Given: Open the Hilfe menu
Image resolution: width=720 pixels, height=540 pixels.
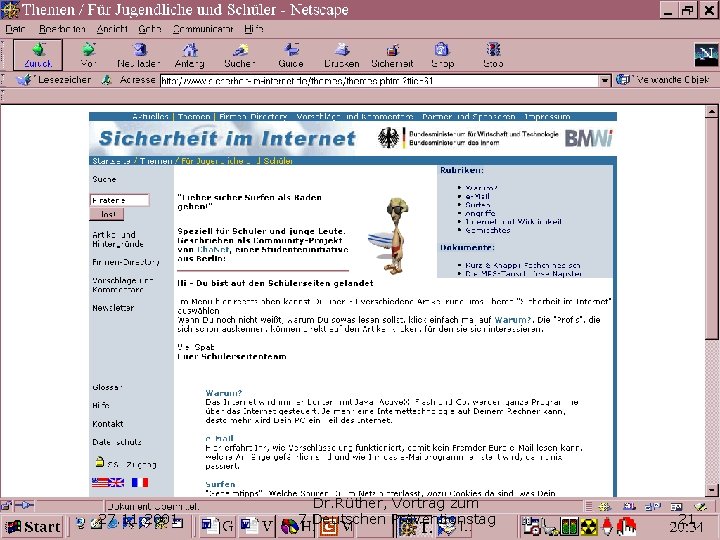Looking at the screenshot, I should (x=253, y=29).
